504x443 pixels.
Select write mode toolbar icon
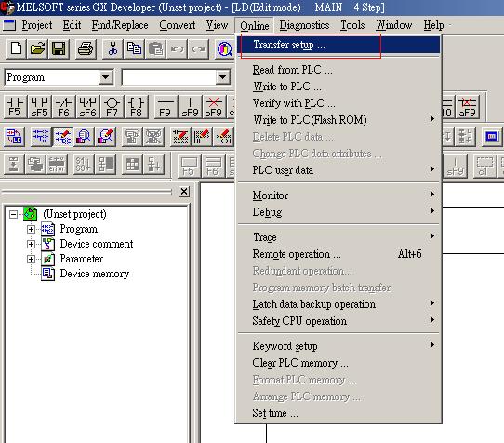tap(62, 137)
